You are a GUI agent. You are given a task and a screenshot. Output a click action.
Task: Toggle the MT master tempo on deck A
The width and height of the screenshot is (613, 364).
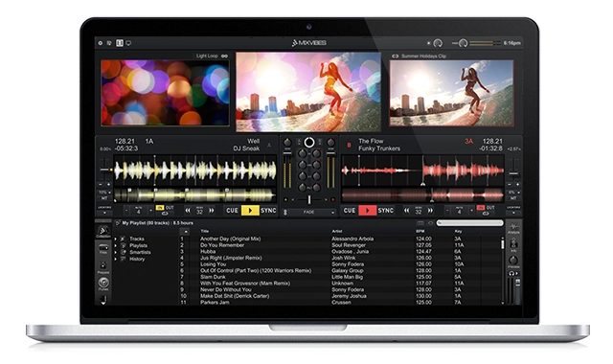(104, 198)
